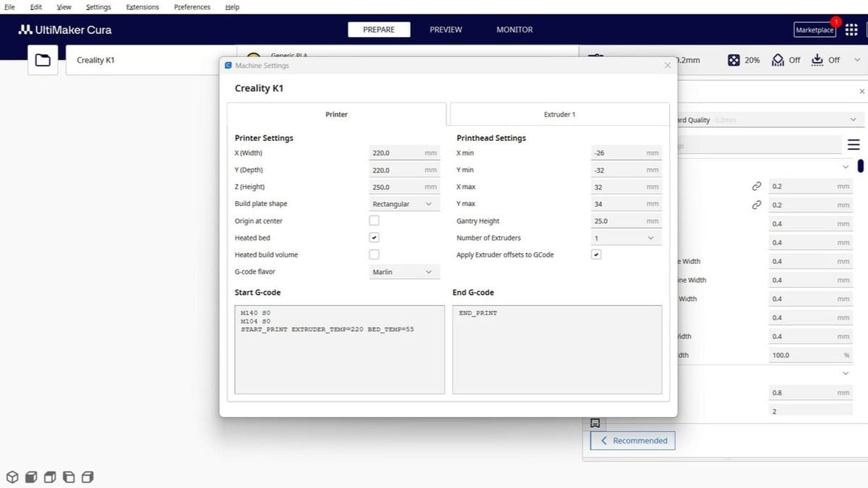Viewport: 868px width, 488px height.
Task: Uncheck the Heated bed checkbox
Action: point(374,238)
